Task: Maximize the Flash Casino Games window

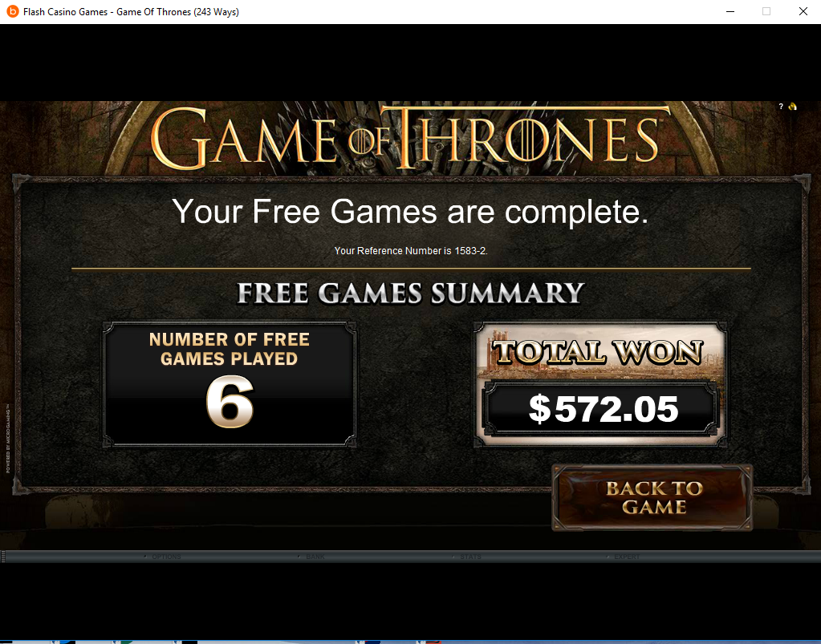Action: (x=766, y=11)
